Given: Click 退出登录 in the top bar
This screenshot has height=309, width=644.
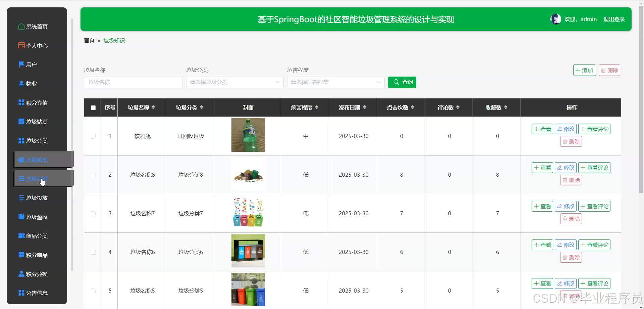Looking at the screenshot, I should (614, 19).
